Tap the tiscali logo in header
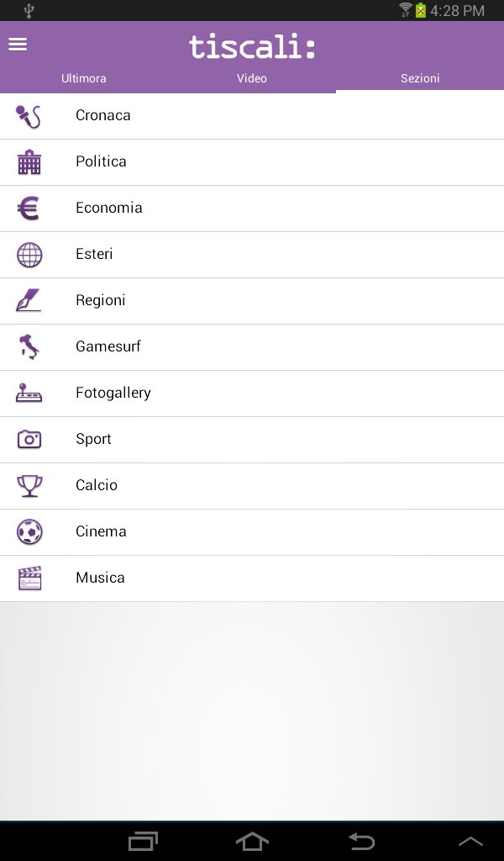Screen dimensions: 504x861 point(252,47)
